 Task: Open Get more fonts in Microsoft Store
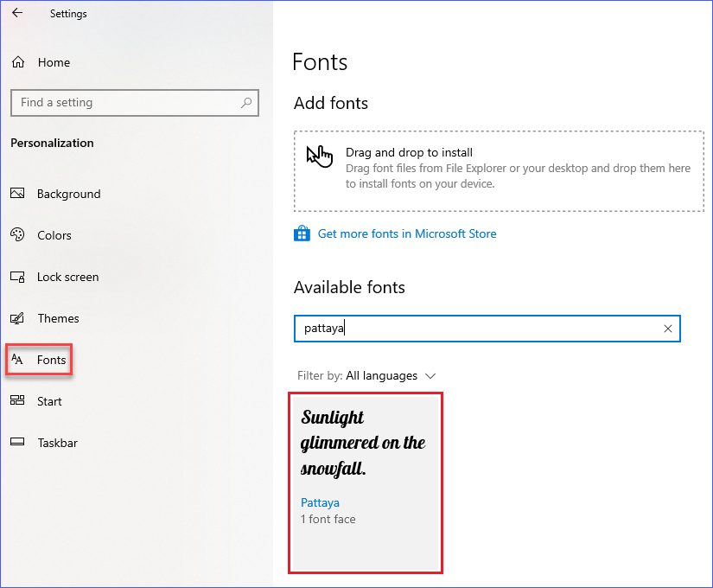(407, 234)
